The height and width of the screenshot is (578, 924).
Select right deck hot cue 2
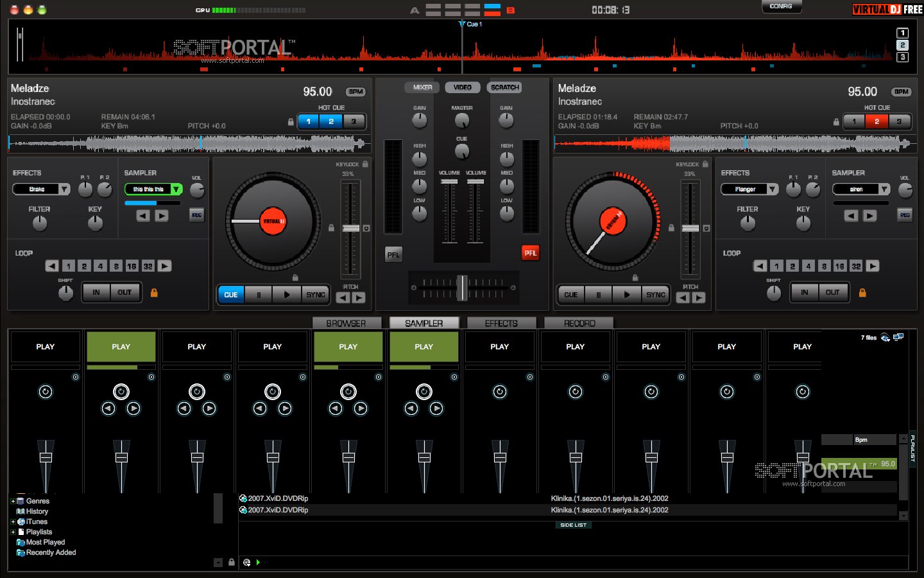point(877,121)
